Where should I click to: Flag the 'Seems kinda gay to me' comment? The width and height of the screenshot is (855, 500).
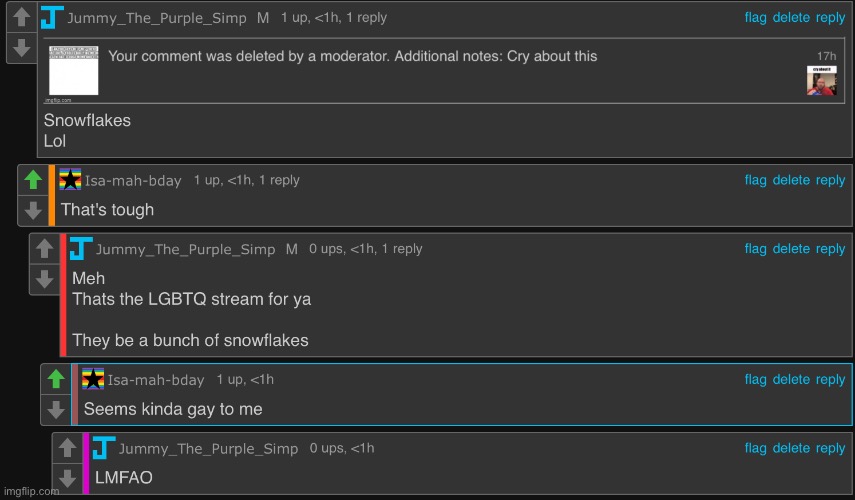point(755,379)
